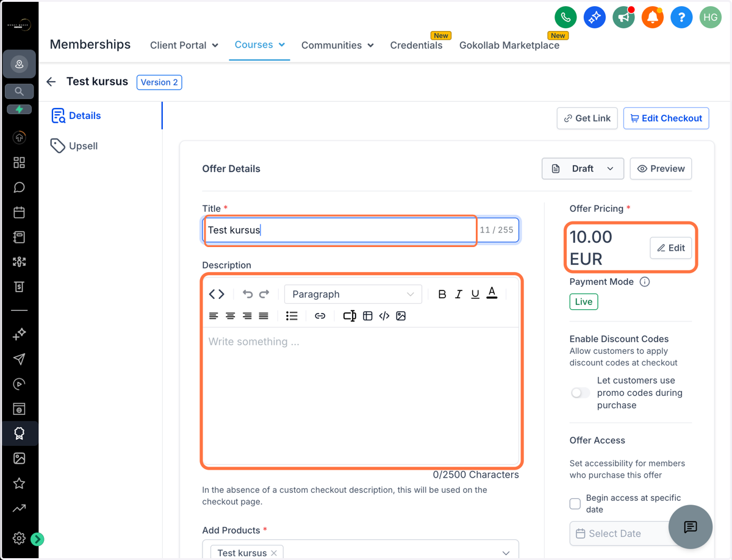Click the sidebar search icon
The height and width of the screenshot is (560, 732).
click(x=19, y=92)
